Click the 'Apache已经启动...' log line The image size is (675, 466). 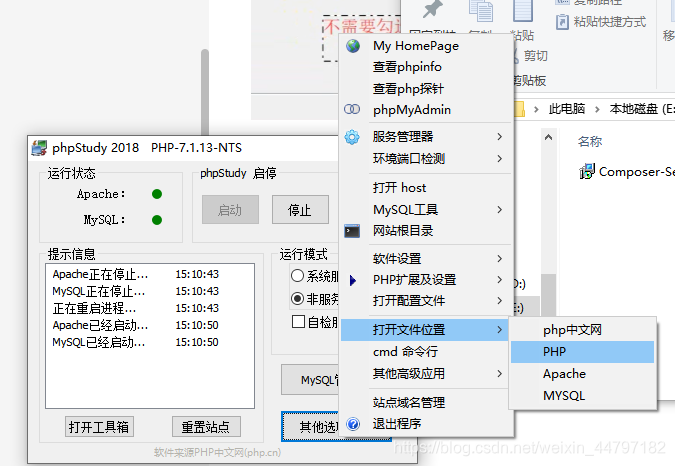(136, 325)
